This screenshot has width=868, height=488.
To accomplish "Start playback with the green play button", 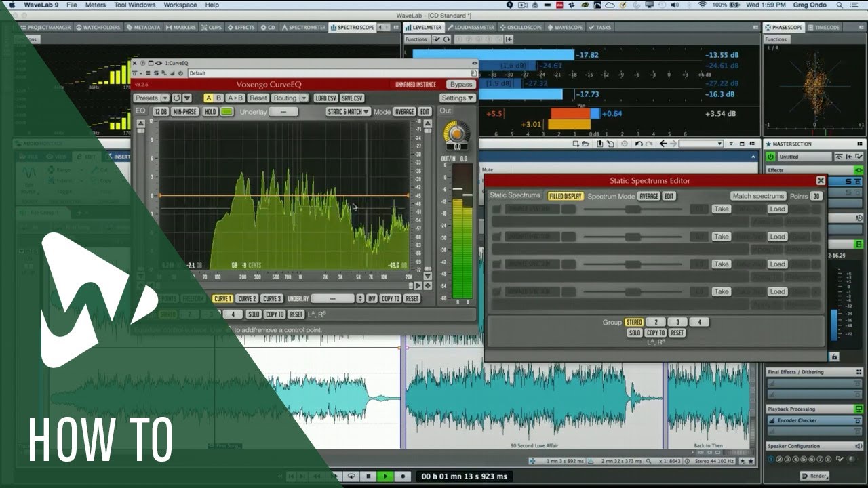I will pyautogui.click(x=386, y=476).
